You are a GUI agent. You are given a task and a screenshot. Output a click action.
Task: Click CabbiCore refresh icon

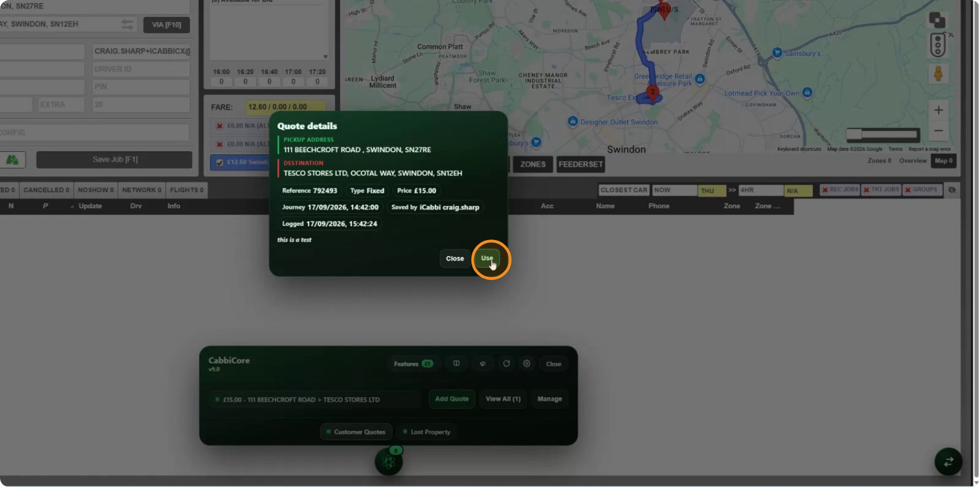(506, 364)
